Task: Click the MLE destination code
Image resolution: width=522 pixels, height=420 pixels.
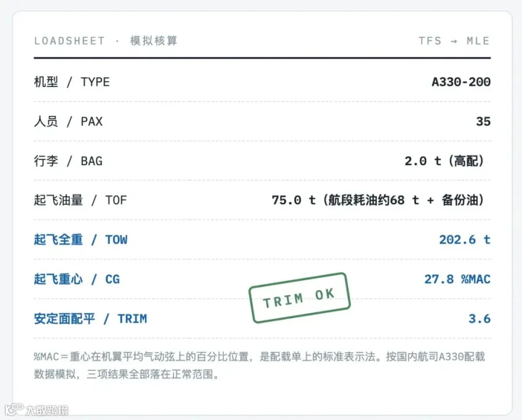Action: click(x=478, y=41)
